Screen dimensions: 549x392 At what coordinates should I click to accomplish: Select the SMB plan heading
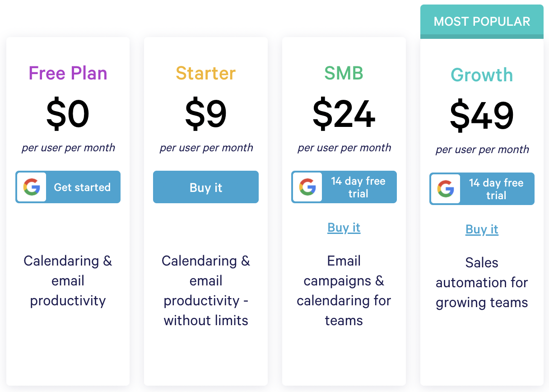pyautogui.click(x=344, y=73)
